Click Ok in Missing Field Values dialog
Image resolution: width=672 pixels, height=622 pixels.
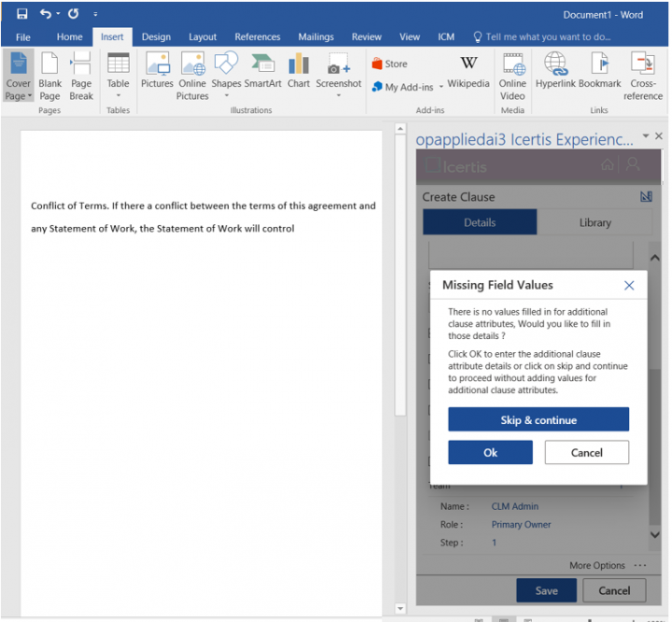pyautogui.click(x=490, y=453)
